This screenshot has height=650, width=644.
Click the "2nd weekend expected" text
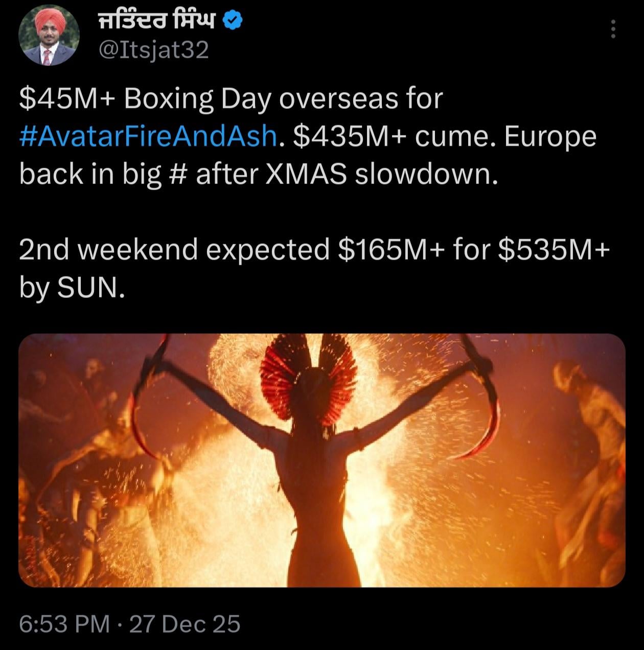174,250
